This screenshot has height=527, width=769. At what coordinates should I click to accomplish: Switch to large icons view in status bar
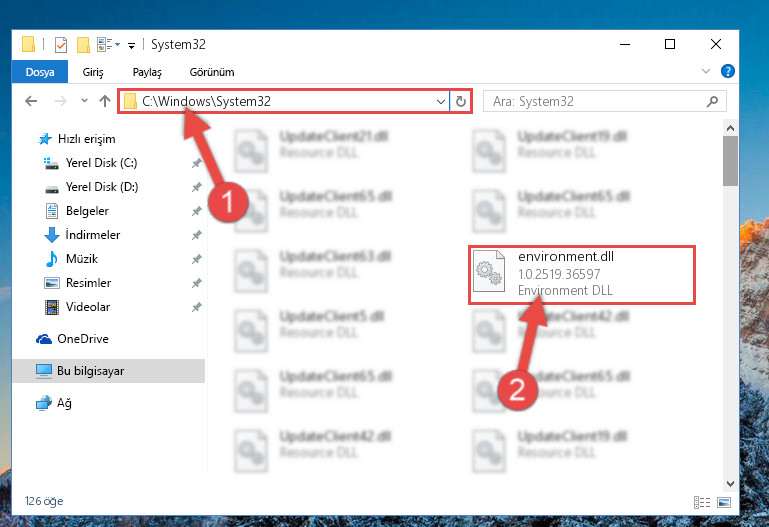pyautogui.click(x=724, y=502)
